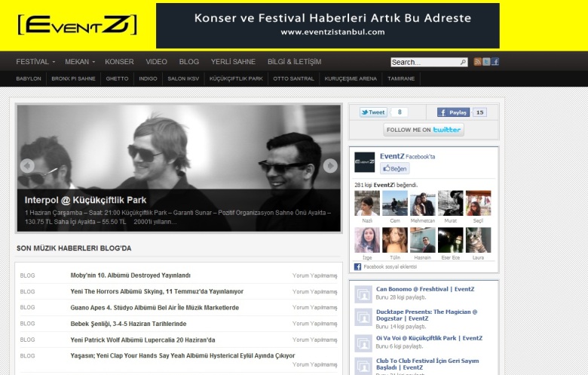This screenshot has width=588, height=375.
Task: Select the BABYLON venue tab
Action: (29, 78)
